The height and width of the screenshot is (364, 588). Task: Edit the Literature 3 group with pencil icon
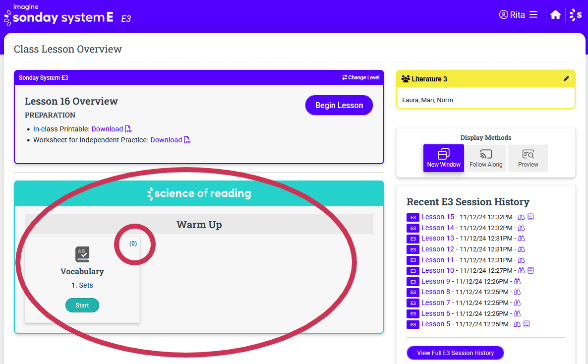click(x=566, y=78)
